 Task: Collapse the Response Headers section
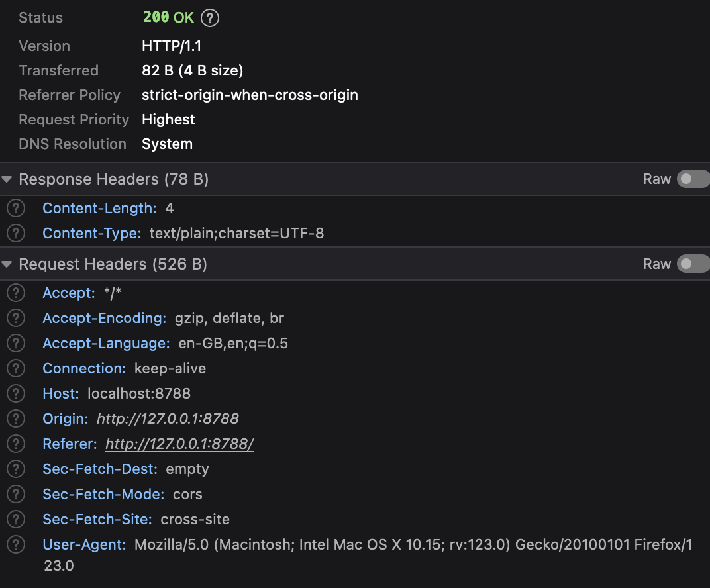(x=7, y=179)
